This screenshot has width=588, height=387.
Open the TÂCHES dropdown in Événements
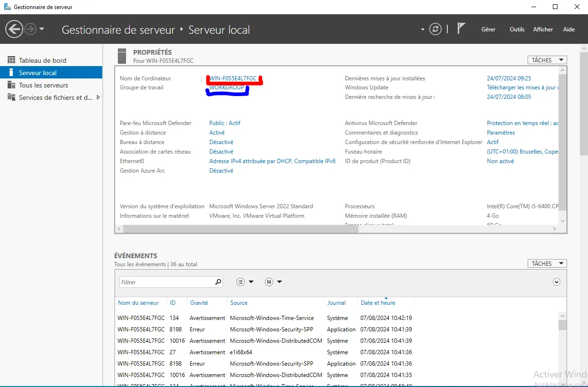tap(547, 263)
